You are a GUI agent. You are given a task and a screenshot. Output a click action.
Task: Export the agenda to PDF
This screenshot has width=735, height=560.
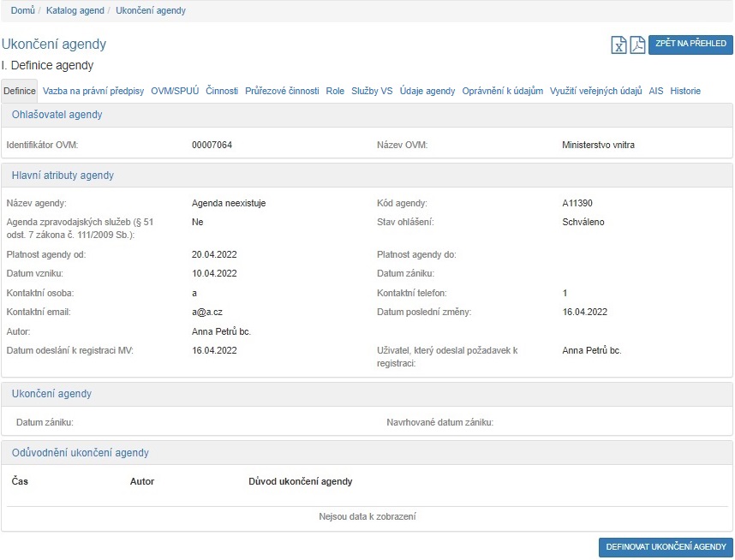point(637,45)
